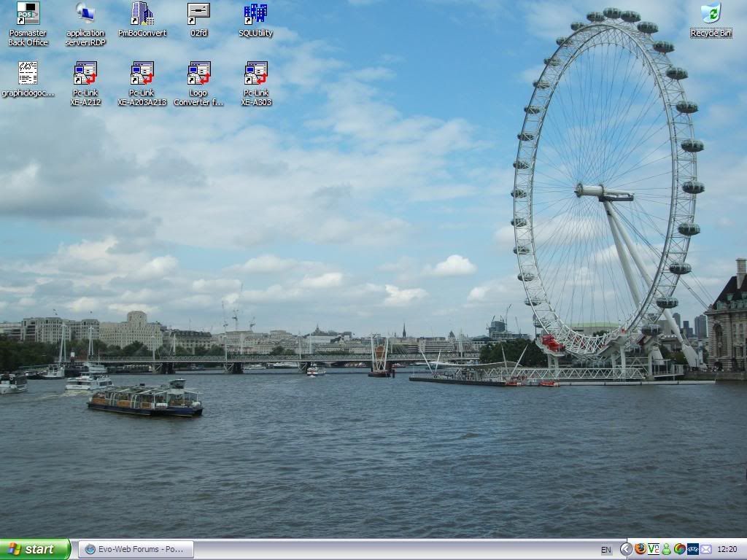
Task: Click the 12:20 taskbar clock
Action: click(727, 550)
